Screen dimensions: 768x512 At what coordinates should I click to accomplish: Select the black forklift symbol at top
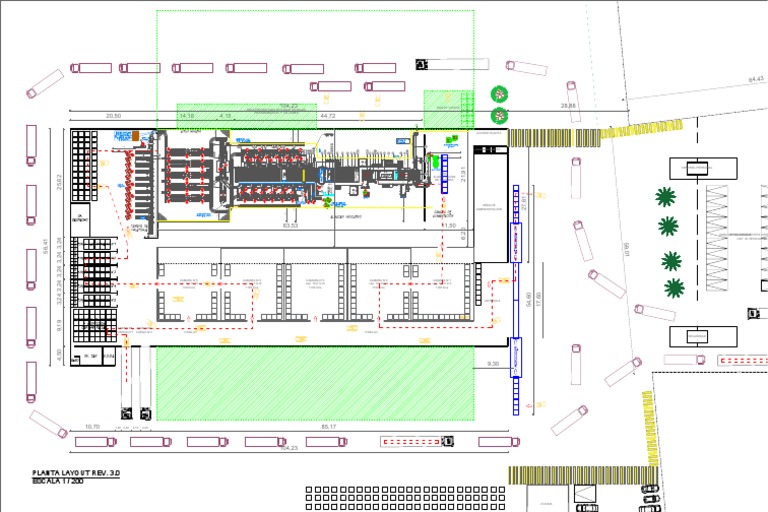click(x=421, y=64)
